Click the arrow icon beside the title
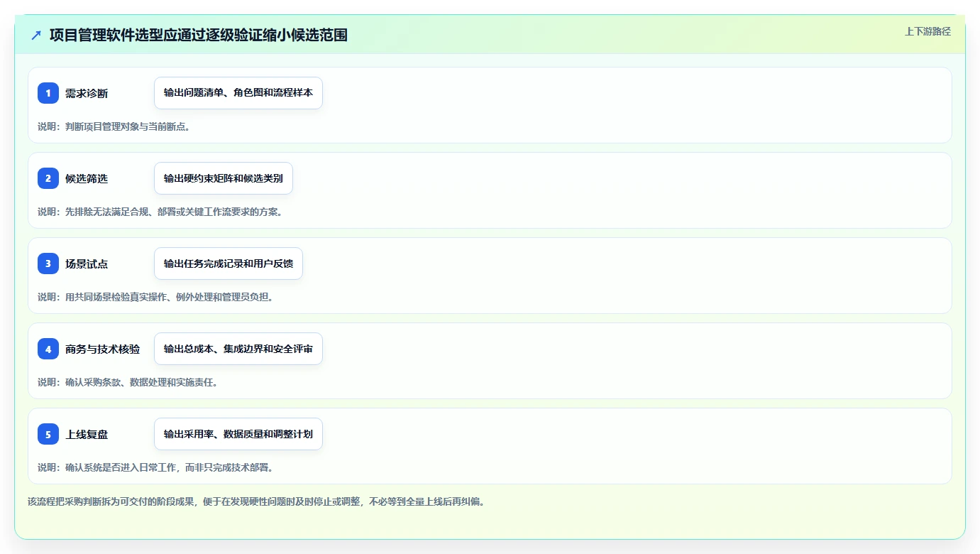 coord(36,35)
